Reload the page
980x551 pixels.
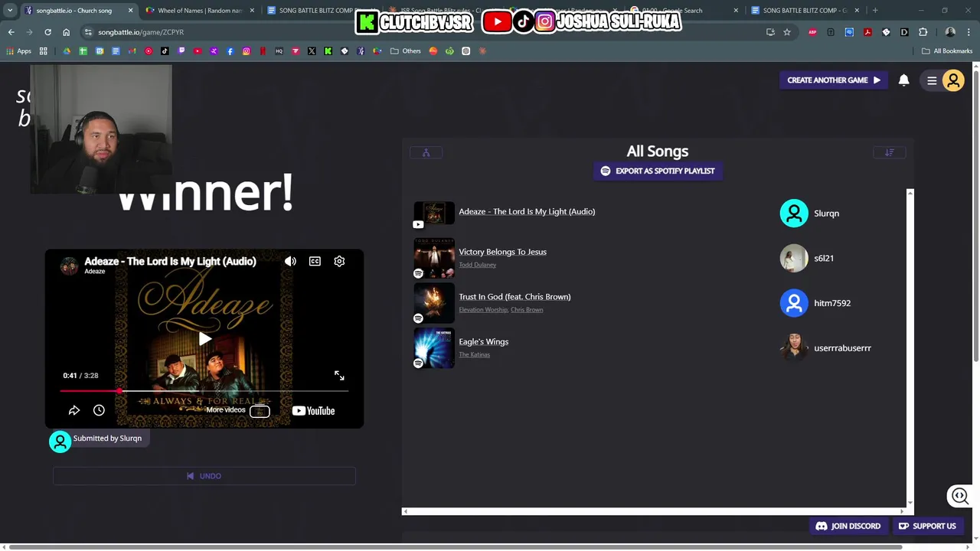point(47,32)
